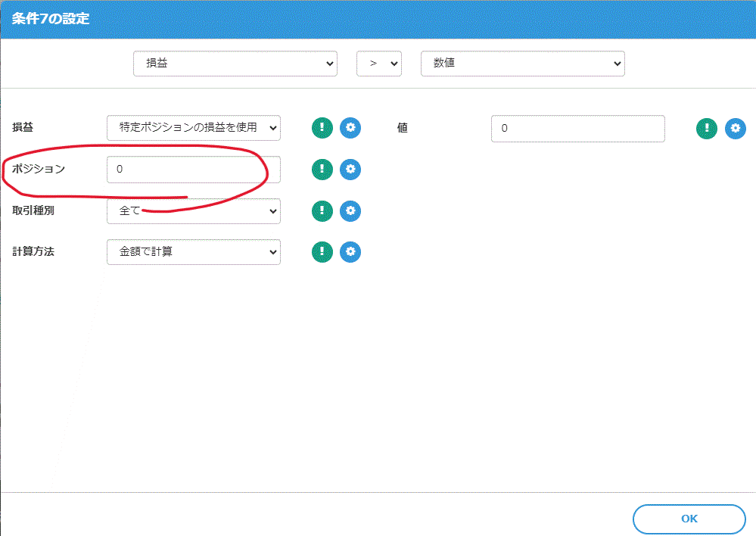Click the info icon next to the 値 field
Image resolution: width=756 pixels, height=536 pixels.
(706, 129)
